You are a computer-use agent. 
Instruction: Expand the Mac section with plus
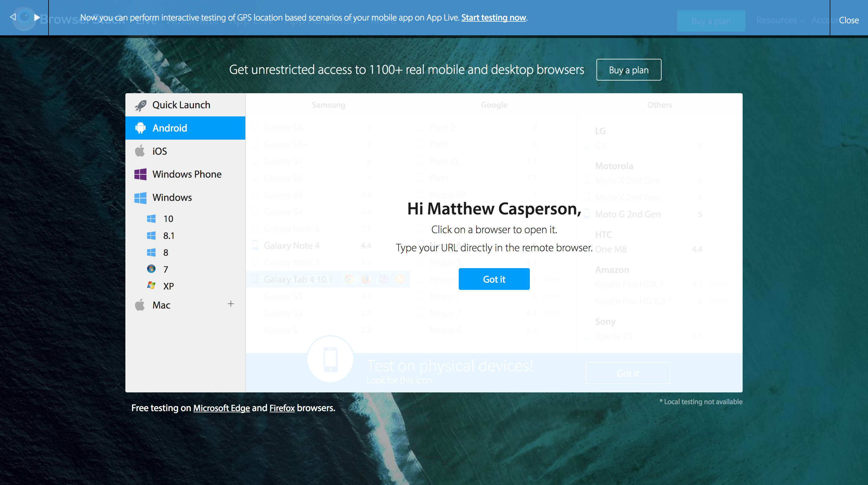click(231, 304)
